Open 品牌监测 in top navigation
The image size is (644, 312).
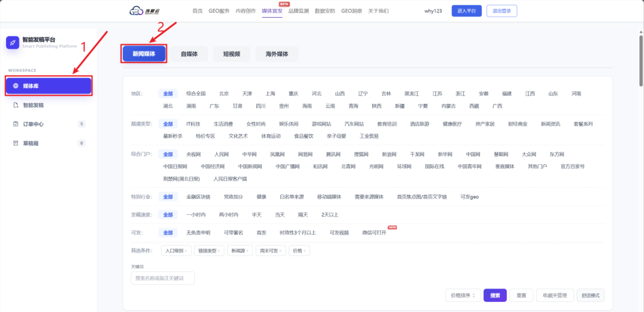299,11
